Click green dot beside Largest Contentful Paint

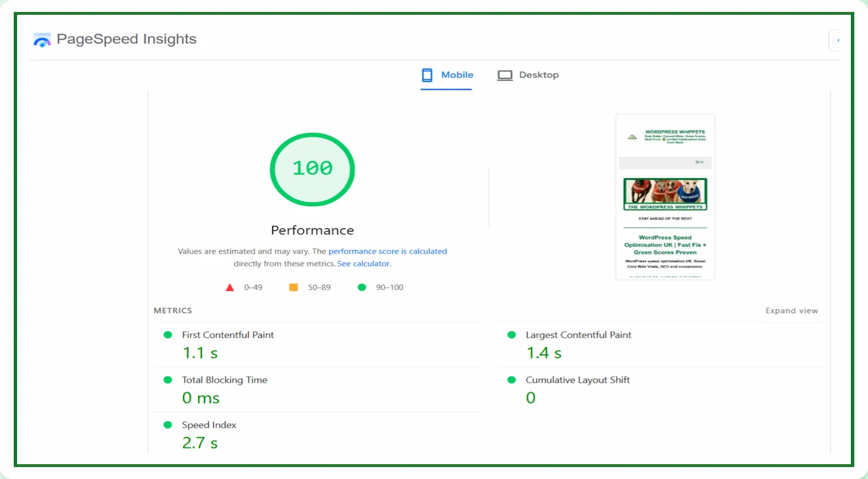click(x=512, y=335)
